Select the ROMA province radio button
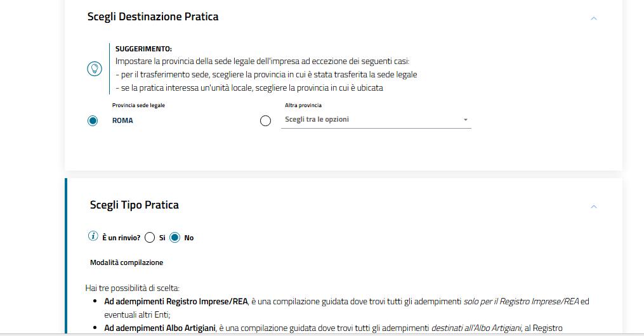The image size is (644, 336). click(93, 120)
